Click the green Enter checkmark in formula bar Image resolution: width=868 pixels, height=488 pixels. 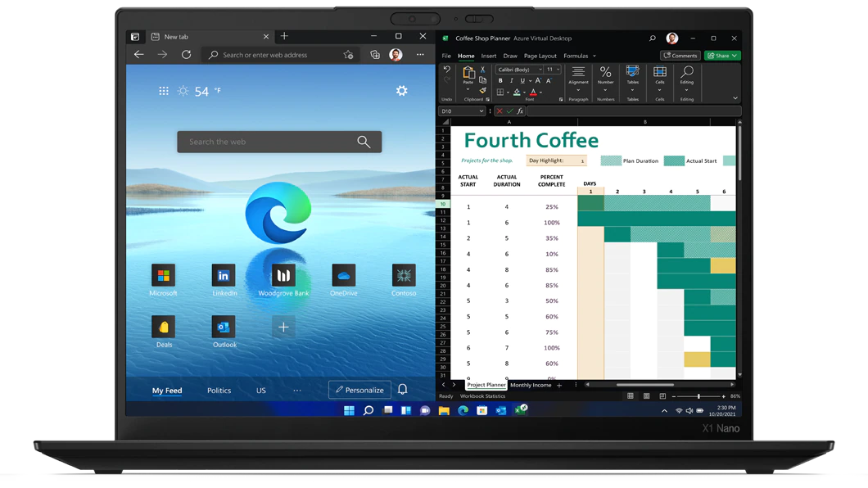[x=510, y=111]
